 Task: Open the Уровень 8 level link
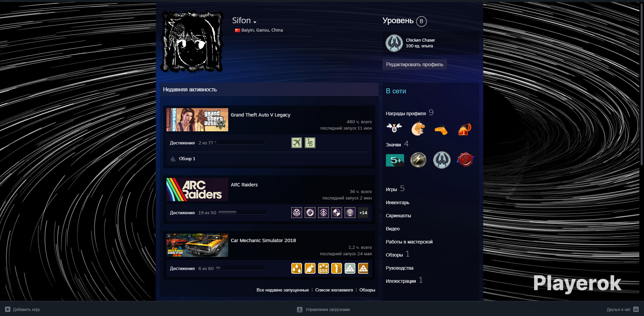tap(405, 21)
